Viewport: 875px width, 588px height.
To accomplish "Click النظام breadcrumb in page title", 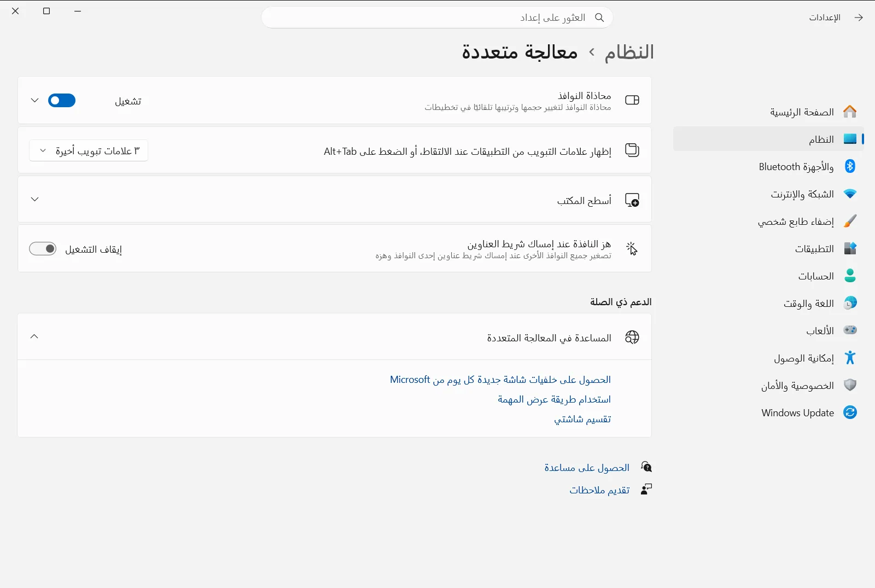I will (629, 52).
